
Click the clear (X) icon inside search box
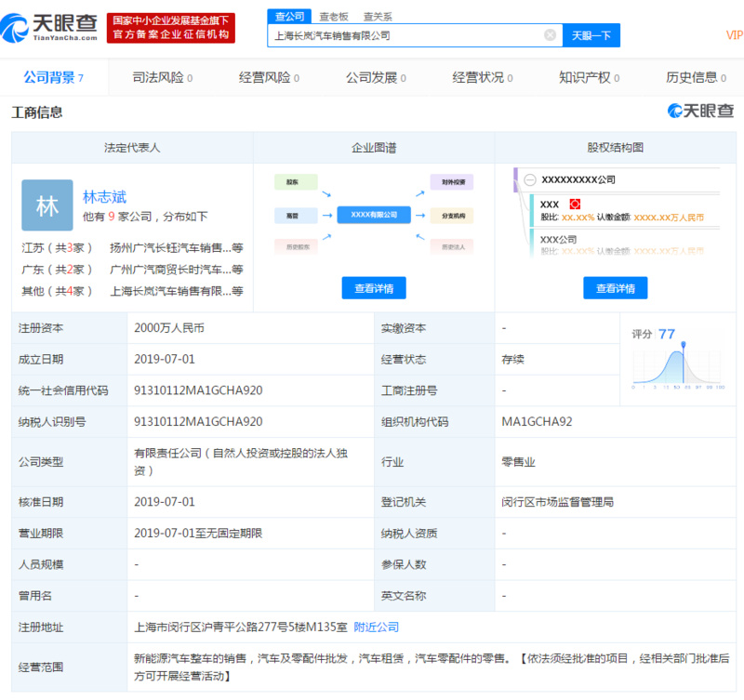550,34
